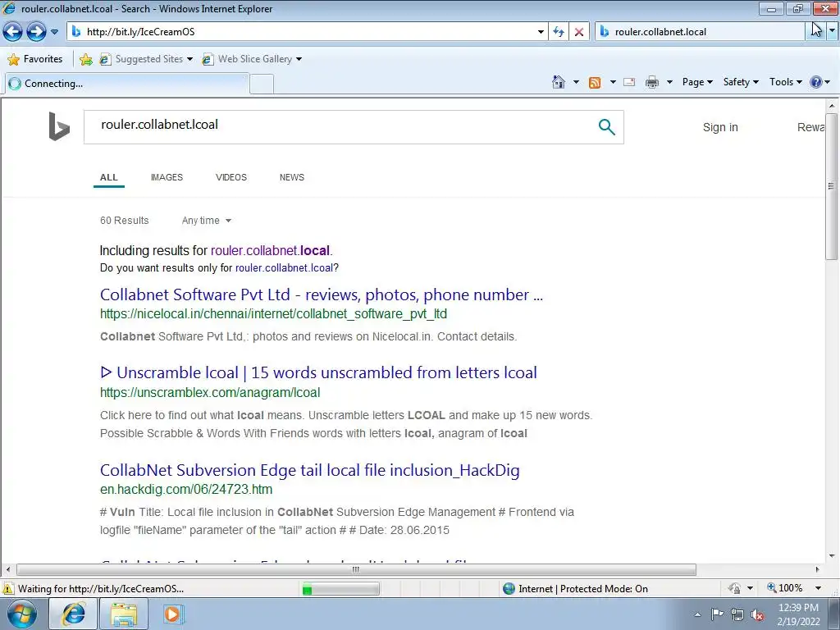Expand the address bar history dropdown
Viewport: 840px width, 630px height.
point(541,32)
